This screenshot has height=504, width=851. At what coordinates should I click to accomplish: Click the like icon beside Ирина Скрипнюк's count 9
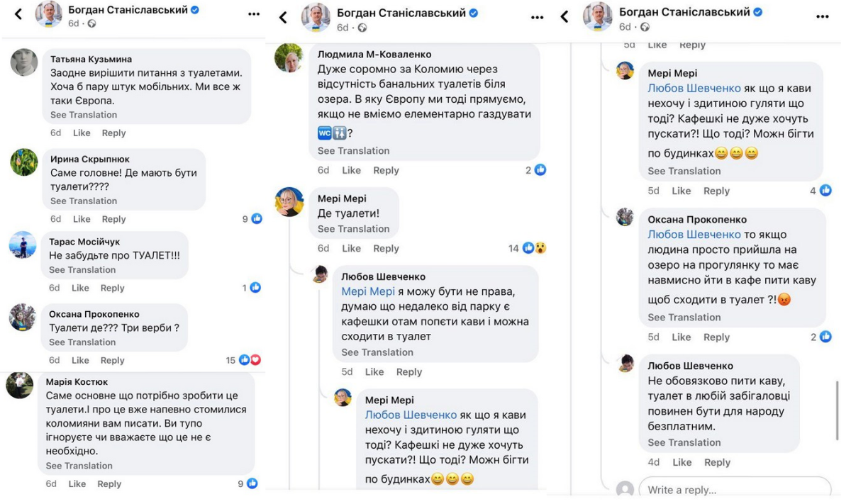point(256,219)
